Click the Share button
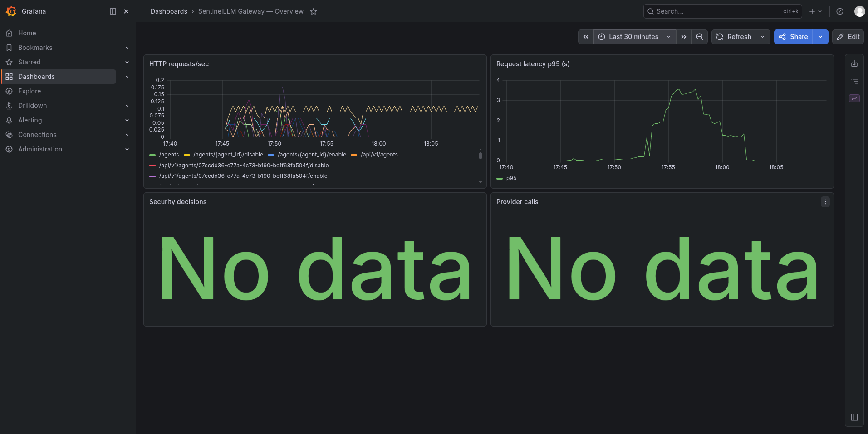The image size is (868, 434). pyautogui.click(x=793, y=37)
